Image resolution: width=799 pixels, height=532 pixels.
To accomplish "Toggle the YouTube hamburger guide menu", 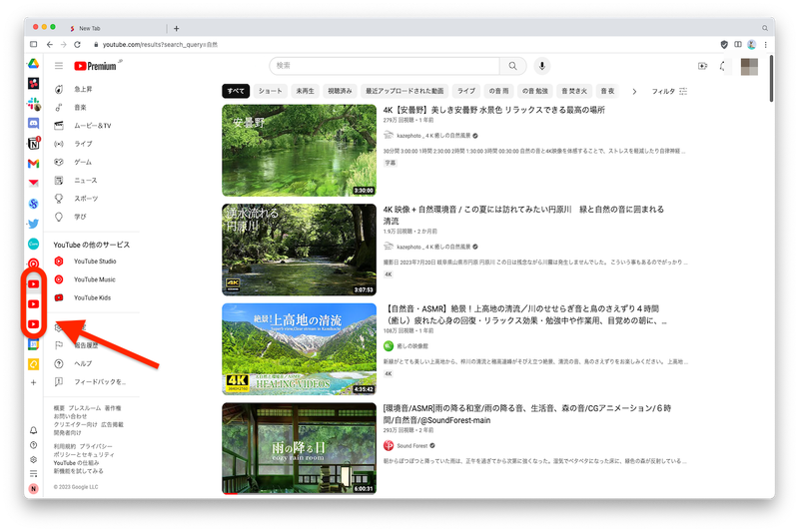I will click(59, 66).
